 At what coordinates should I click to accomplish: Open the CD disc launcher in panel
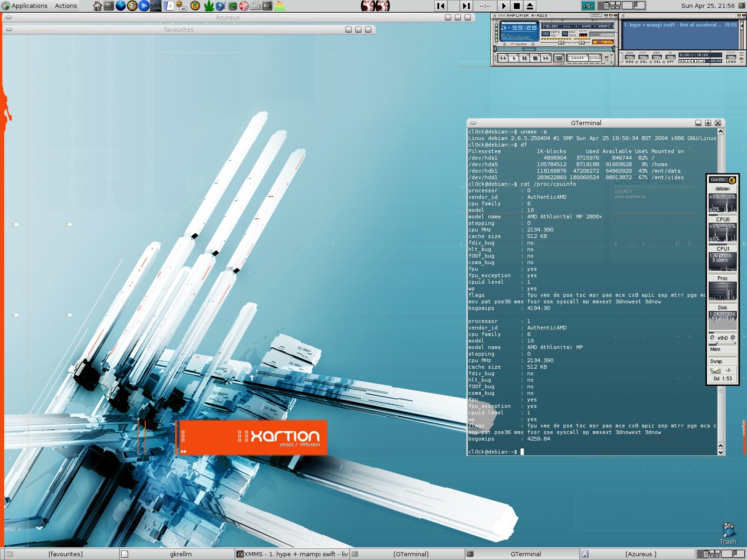(x=244, y=6)
